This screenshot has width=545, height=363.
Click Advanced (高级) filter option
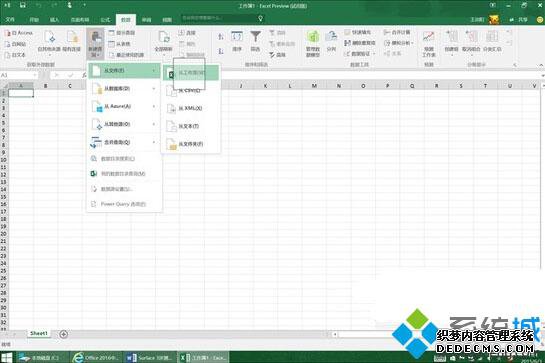pos(277,55)
